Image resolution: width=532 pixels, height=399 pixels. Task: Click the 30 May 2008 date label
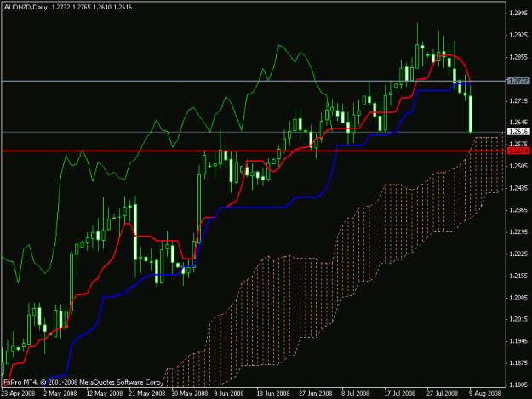pyautogui.click(x=189, y=394)
